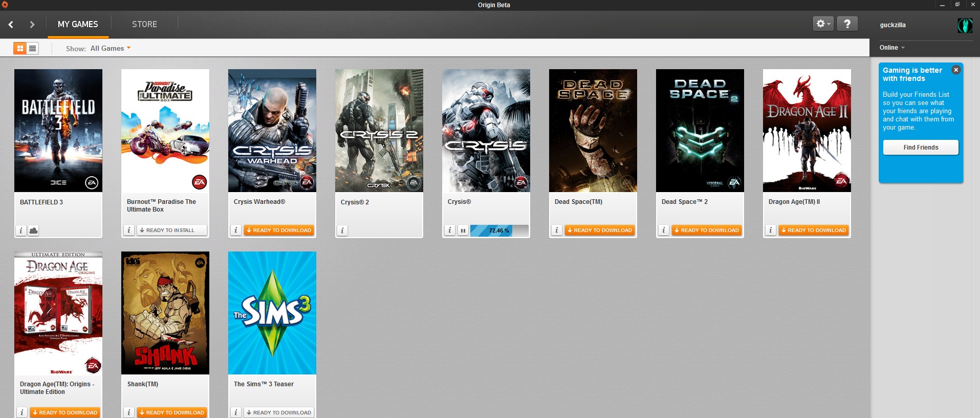Open the My Games tab

point(78,24)
